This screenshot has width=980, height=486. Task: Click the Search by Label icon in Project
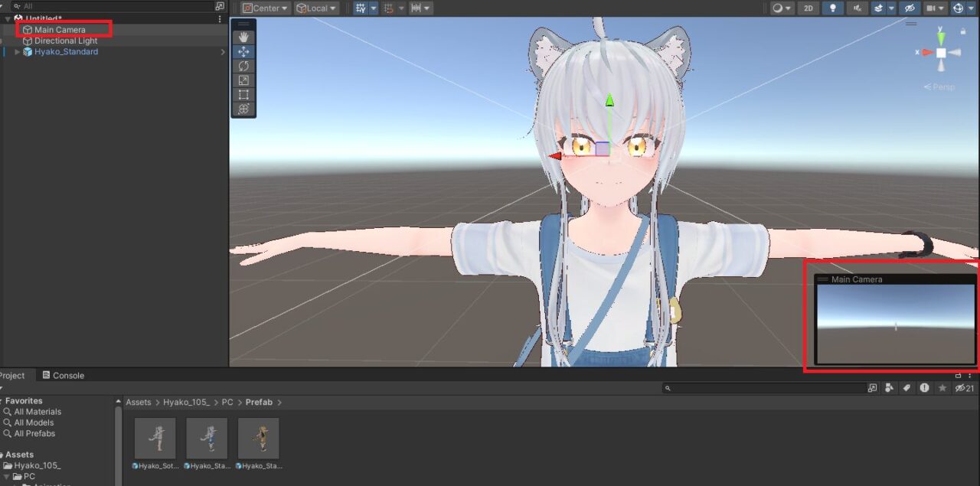coord(906,388)
